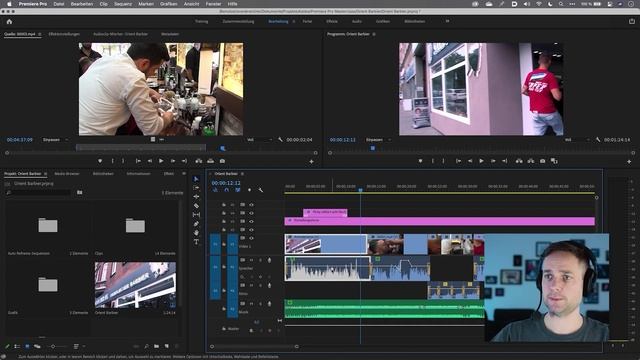This screenshot has width=640, height=360.
Task: Click the Source timecode 00:04:37:09
Action: point(20,140)
